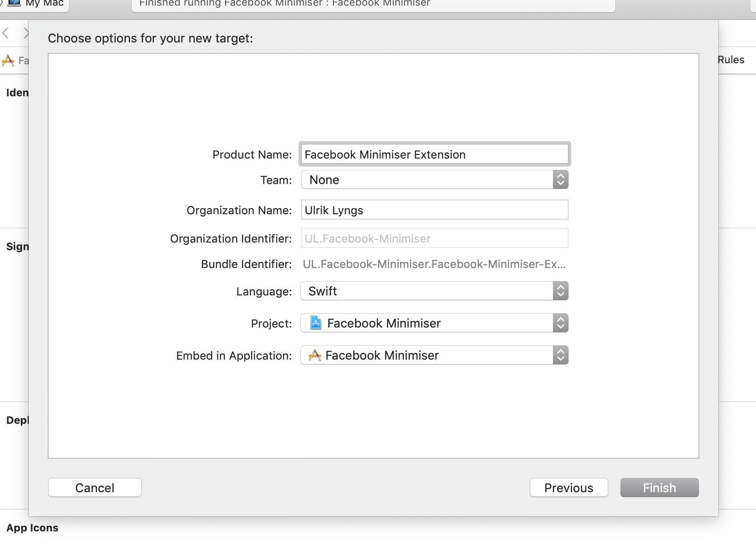Click the dialog heading Choose options text
The image size is (756, 555).
(150, 38)
